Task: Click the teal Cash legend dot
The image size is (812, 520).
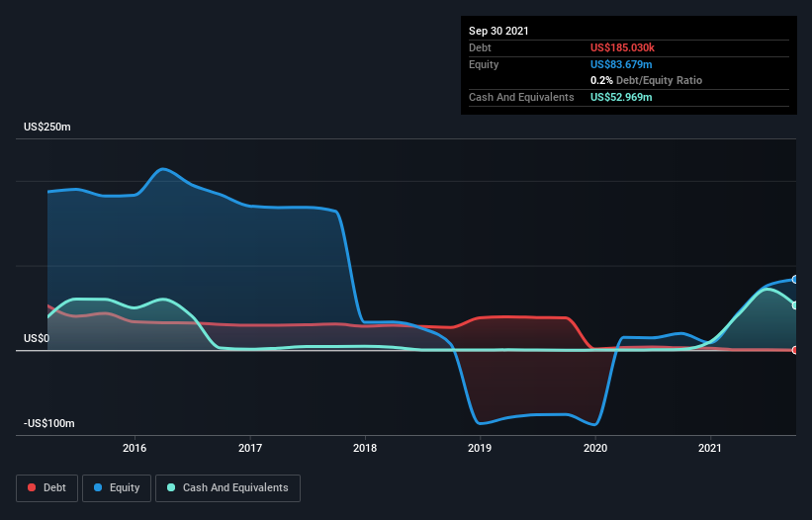Action: [171, 488]
